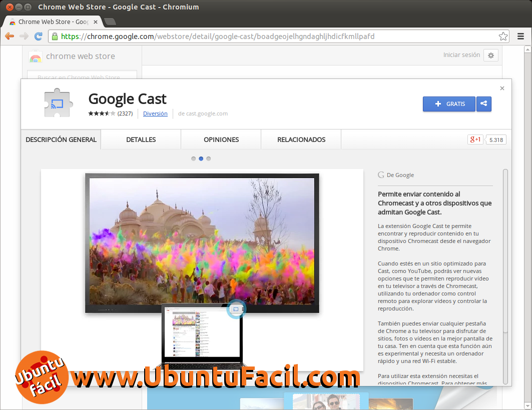532x410 pixels.
Task: Click the URL address bar
Action: click(x=278, y=36)
